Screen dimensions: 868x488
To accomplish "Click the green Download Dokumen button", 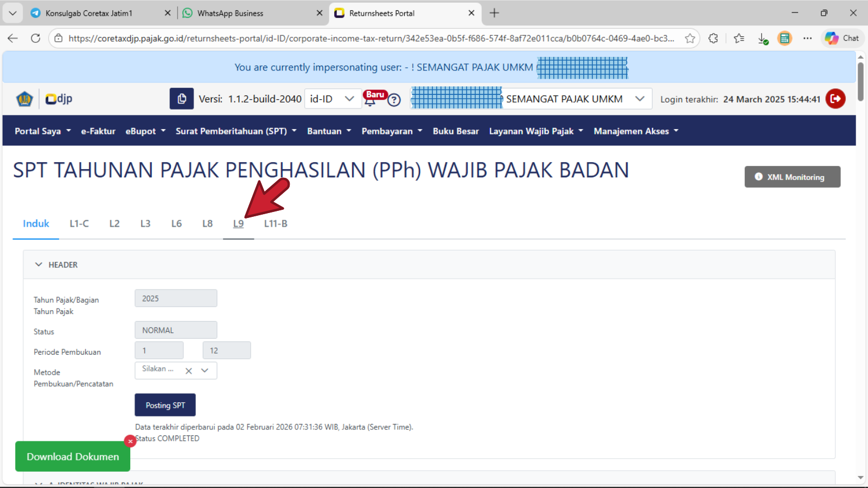I will point(73,457).
